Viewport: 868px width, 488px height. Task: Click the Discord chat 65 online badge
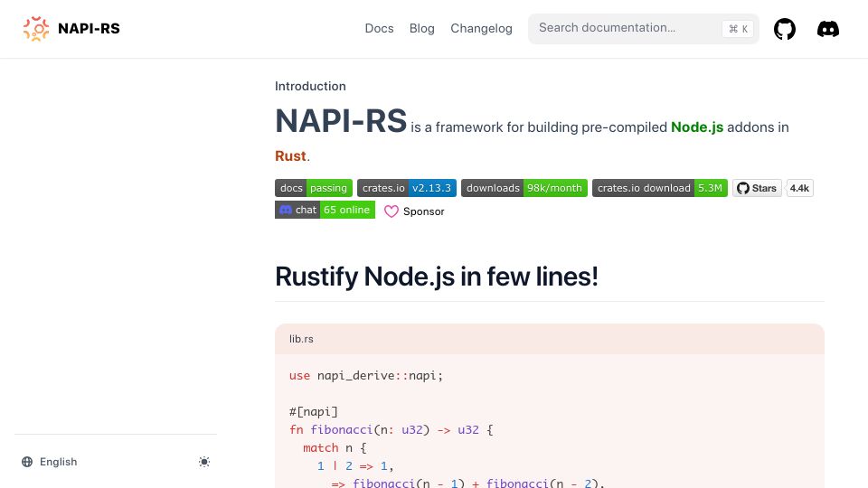(325, 210)
